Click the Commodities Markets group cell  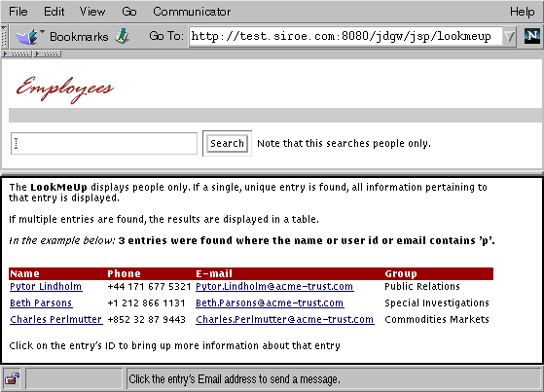437,319
